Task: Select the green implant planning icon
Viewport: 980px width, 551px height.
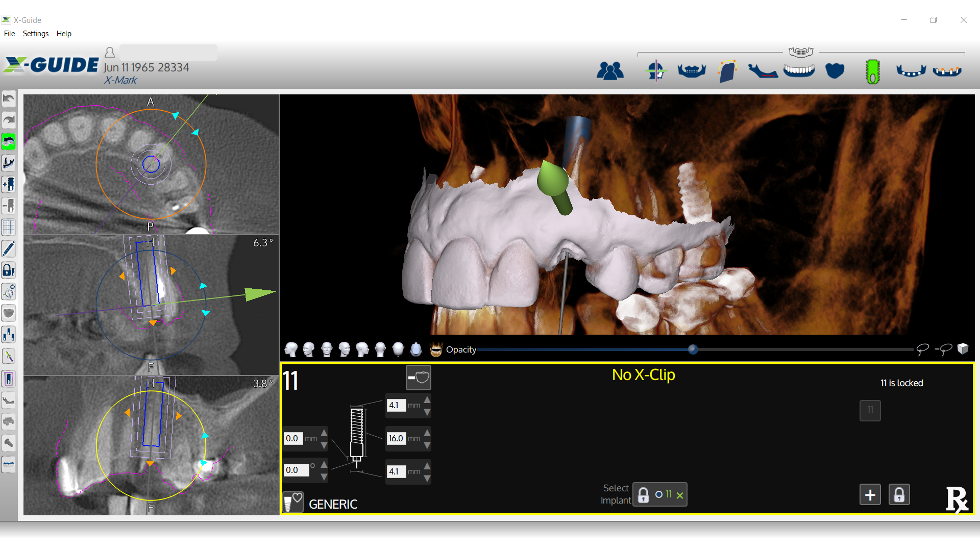Action: (872, 71)
